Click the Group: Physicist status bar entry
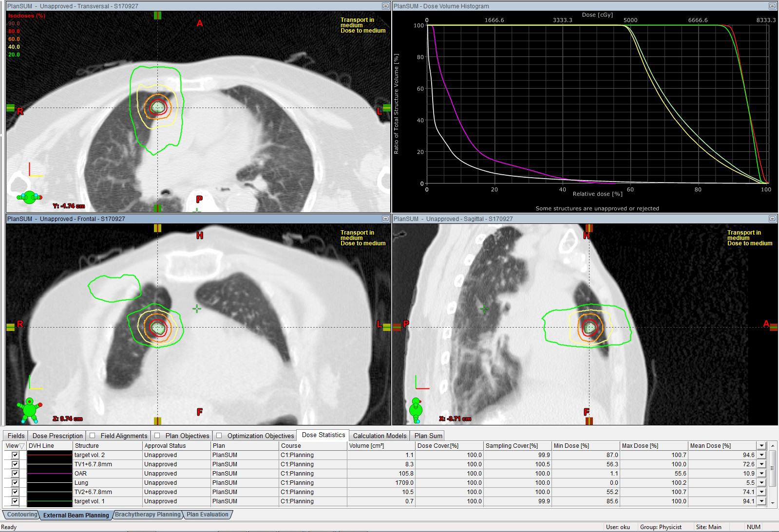 (x=661, y=527)
